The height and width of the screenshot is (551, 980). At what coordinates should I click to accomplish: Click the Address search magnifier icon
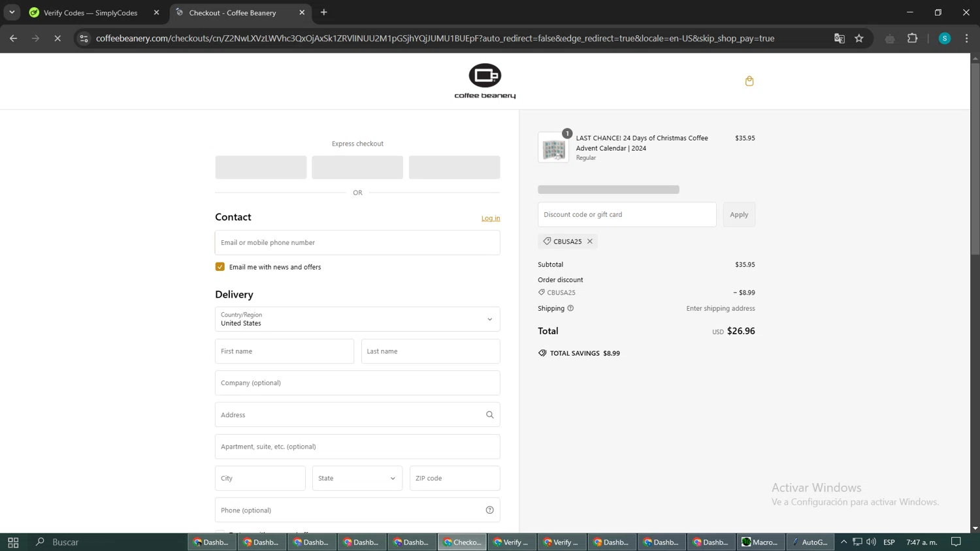pos(490,415)
